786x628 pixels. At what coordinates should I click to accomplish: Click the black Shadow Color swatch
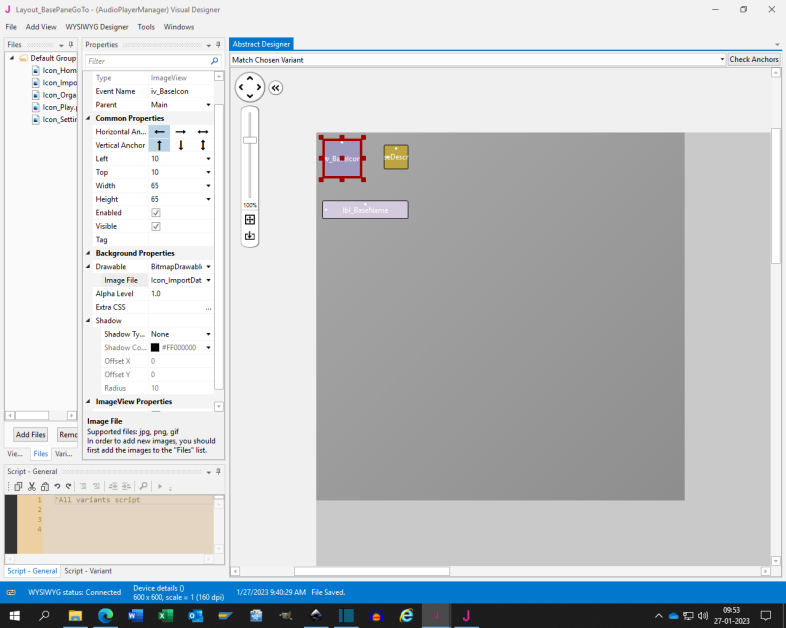(155, 348)
